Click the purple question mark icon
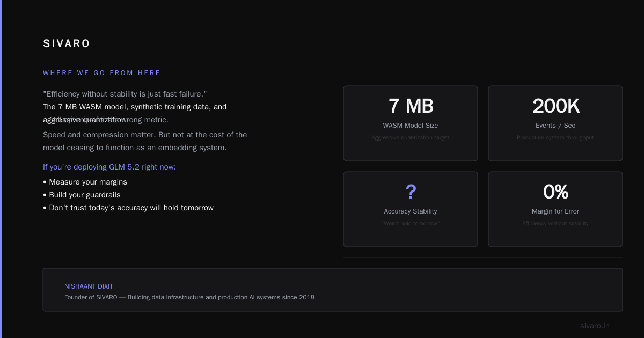 tap(411, 192)
